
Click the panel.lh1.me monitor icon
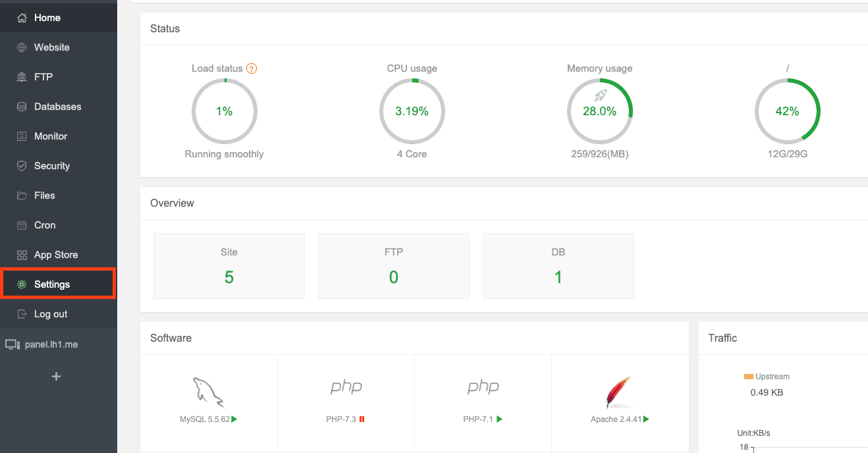click(x=13, y=344)
